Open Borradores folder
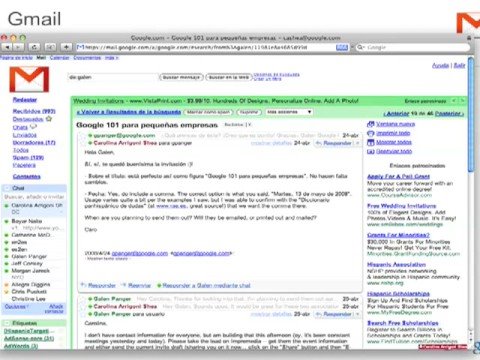This screenshot has width=480, height=360. click(34, 142)
